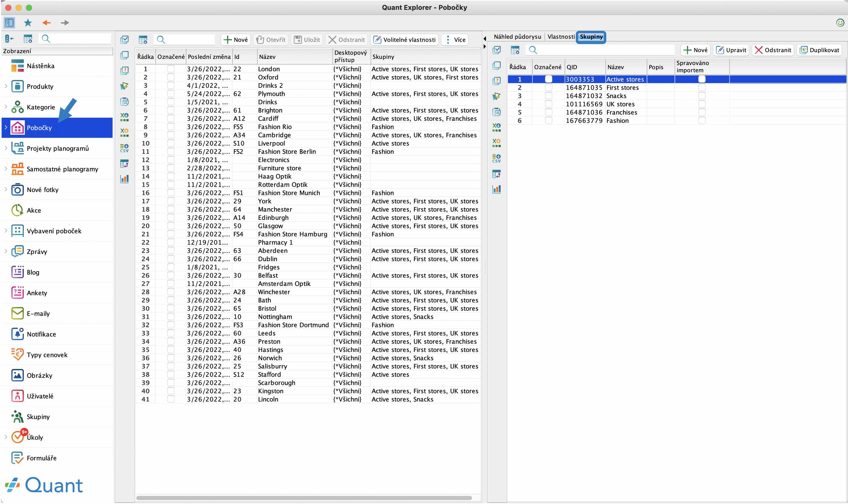Open the Formuláře section
Image resolution: width=848 pixels, height=504 pixels.
(x=57, y=458)
